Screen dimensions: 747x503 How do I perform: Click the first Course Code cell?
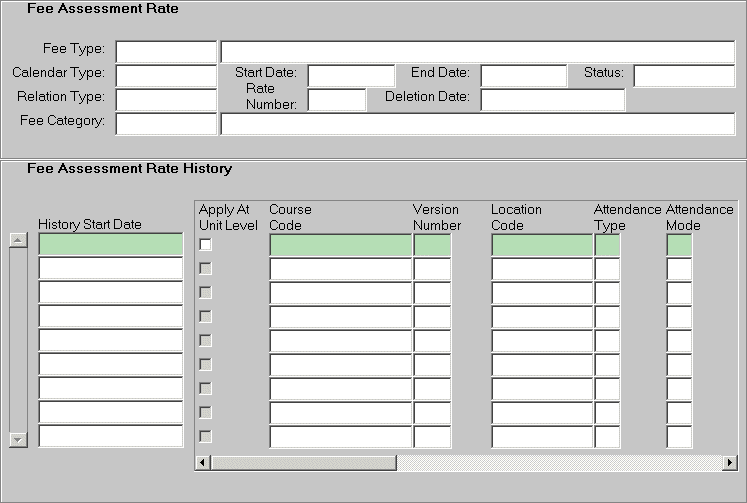(340, 245)
